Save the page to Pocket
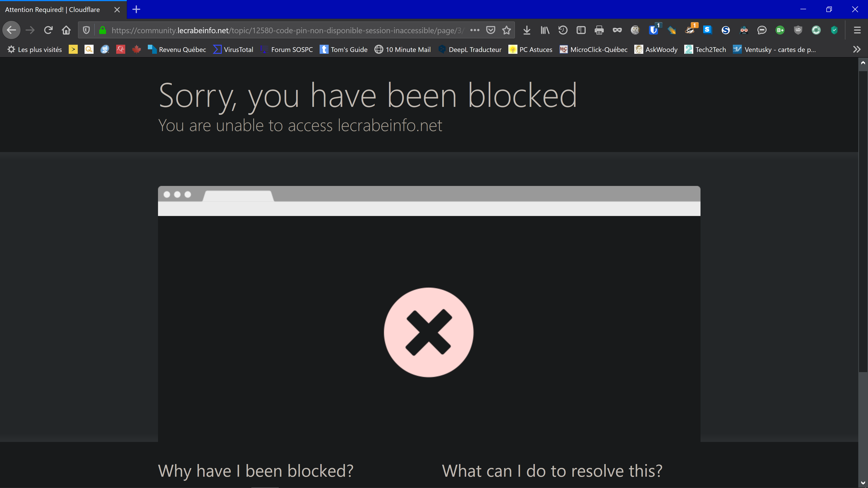Viewport: 868px width, 488px height. click(491, 30)
